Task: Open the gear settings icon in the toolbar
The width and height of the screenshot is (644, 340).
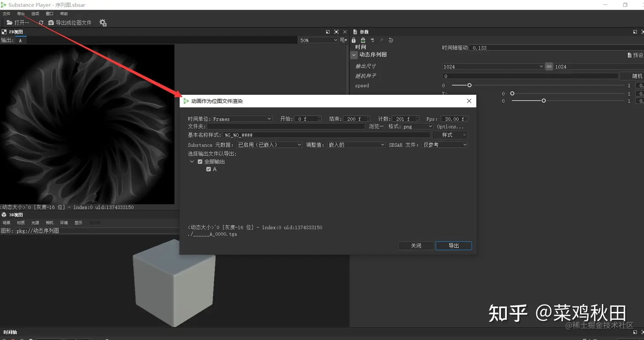Action: pyautogui.click(x=103, y=23)
